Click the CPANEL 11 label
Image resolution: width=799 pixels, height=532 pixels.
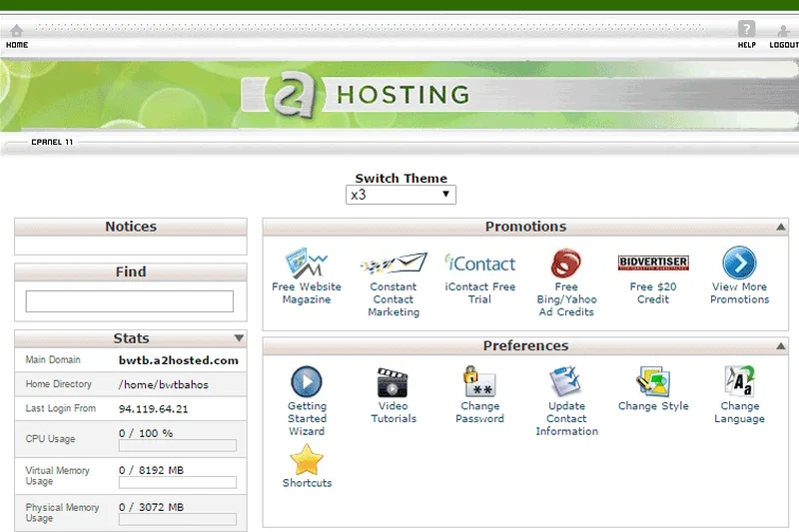(x=52, y=142)
